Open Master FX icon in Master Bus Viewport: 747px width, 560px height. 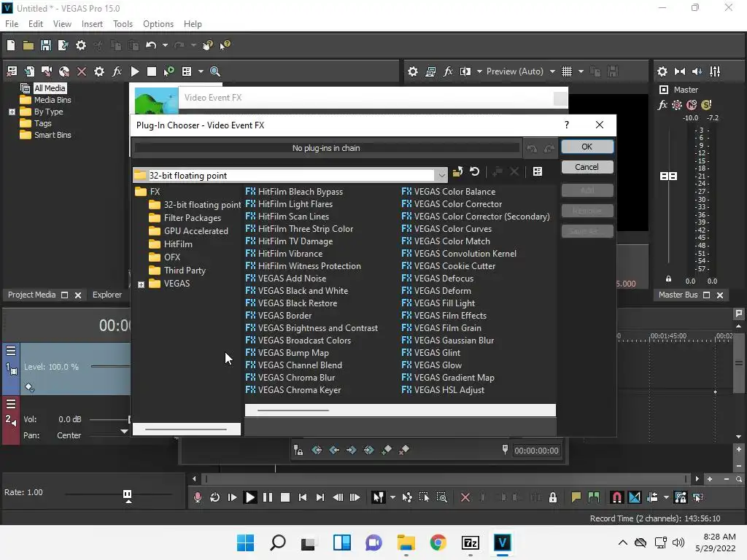coord(662,105)
